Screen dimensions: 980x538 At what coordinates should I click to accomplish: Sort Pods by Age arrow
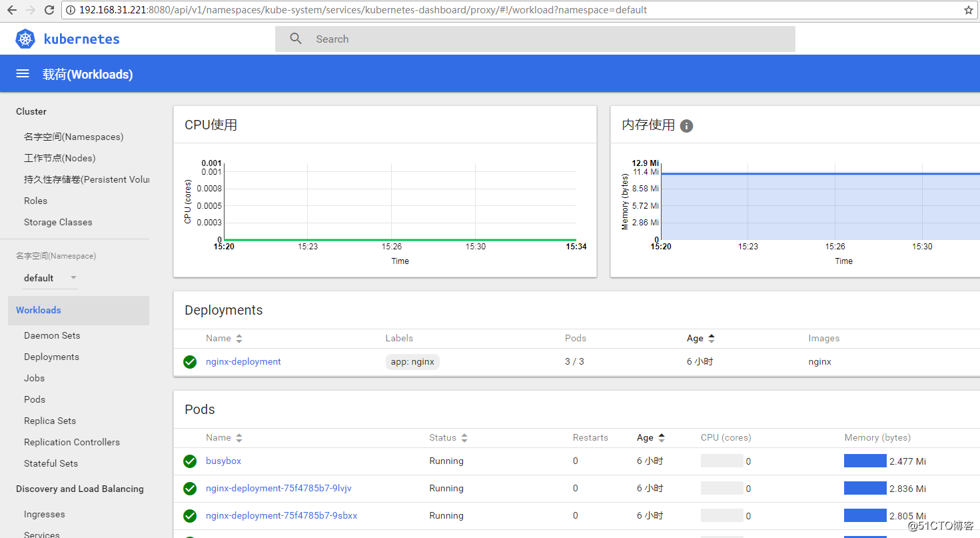(x=662, y=438)
